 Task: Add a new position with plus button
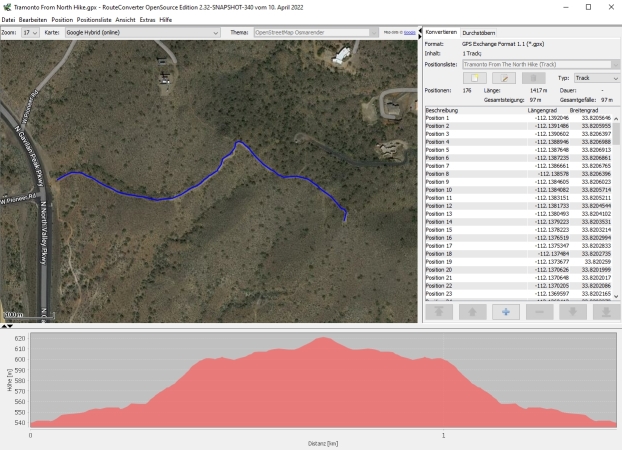[x=505, y=312]
